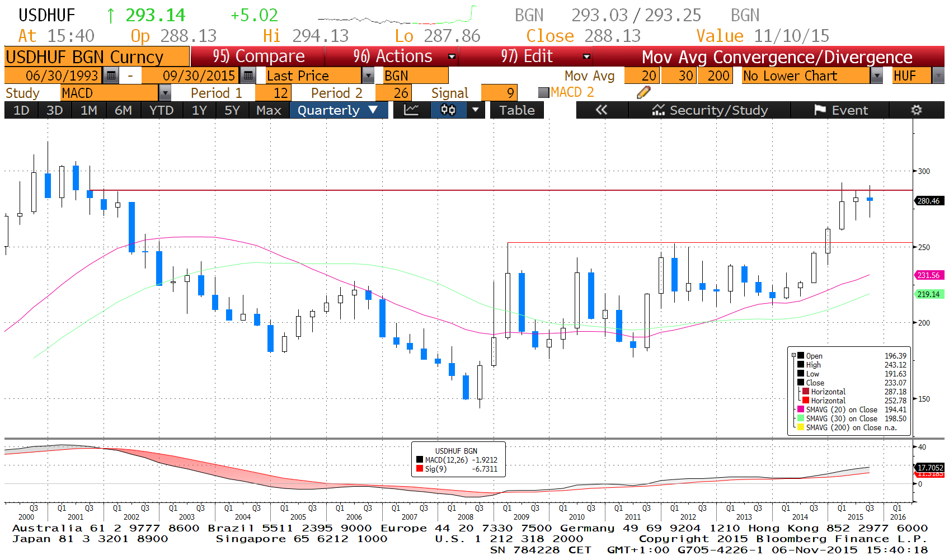Click the Close series legend marker
This screenshot has width=949, height=560.
click(x=801, y=383)
